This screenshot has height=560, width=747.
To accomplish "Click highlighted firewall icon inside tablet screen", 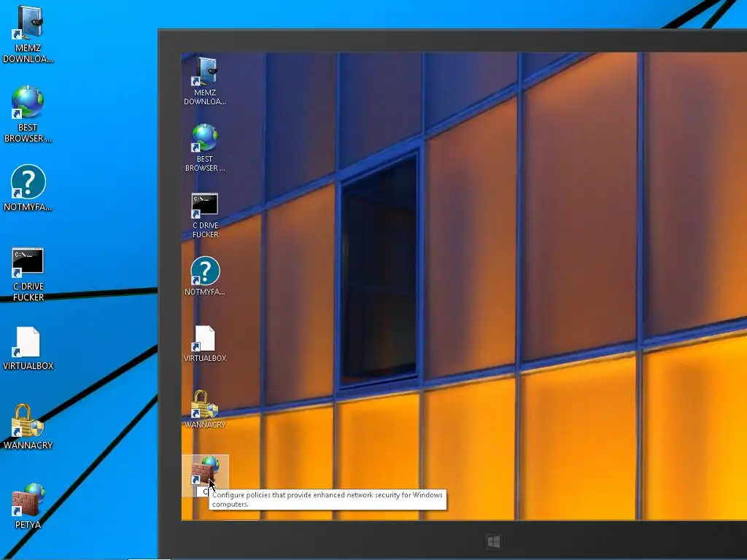I will click(x=205, y=470).
